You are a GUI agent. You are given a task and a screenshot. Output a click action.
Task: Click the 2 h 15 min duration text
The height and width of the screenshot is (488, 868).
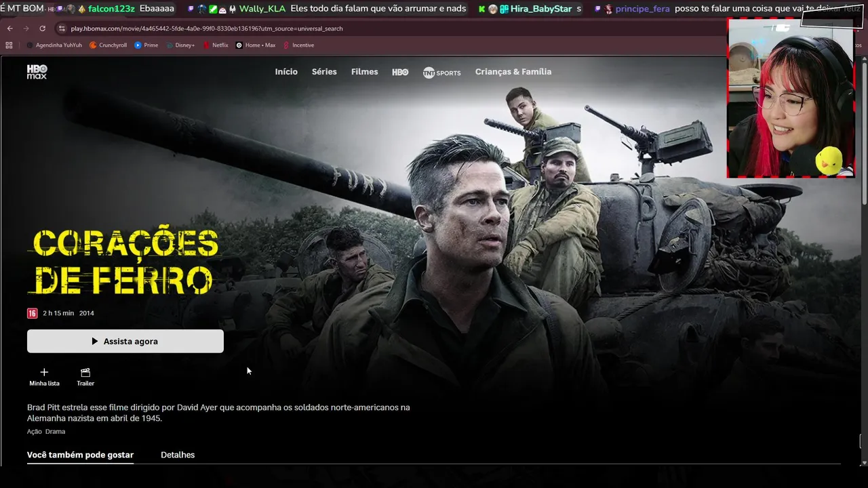(x=58, y=313)
